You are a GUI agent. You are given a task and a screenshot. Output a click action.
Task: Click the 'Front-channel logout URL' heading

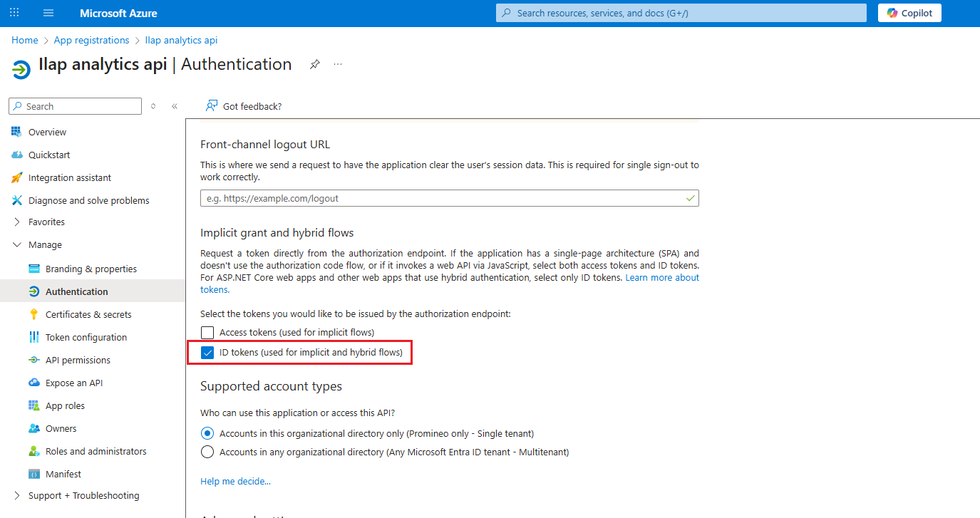tap(265, 144)
